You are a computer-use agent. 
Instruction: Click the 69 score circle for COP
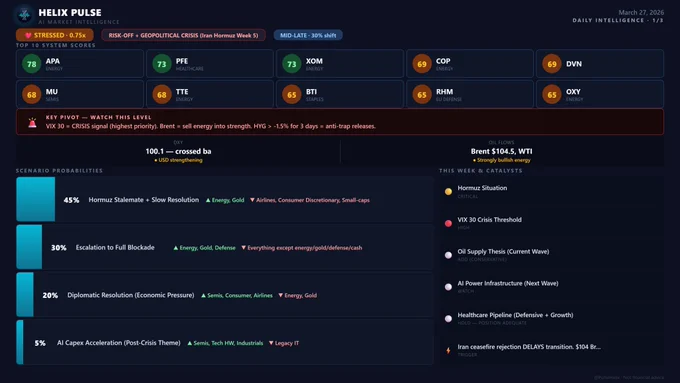422,64
